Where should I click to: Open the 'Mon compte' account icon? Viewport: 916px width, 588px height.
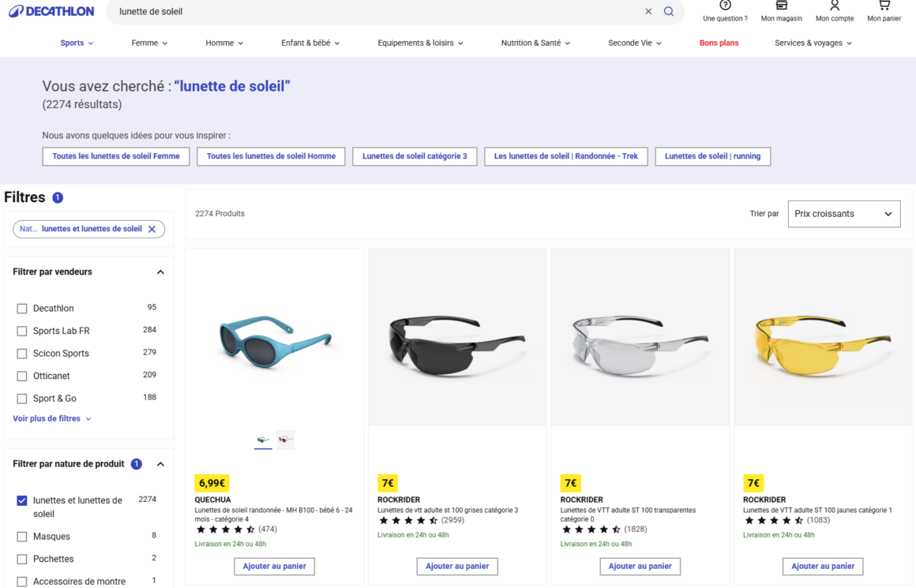[834, 6]
